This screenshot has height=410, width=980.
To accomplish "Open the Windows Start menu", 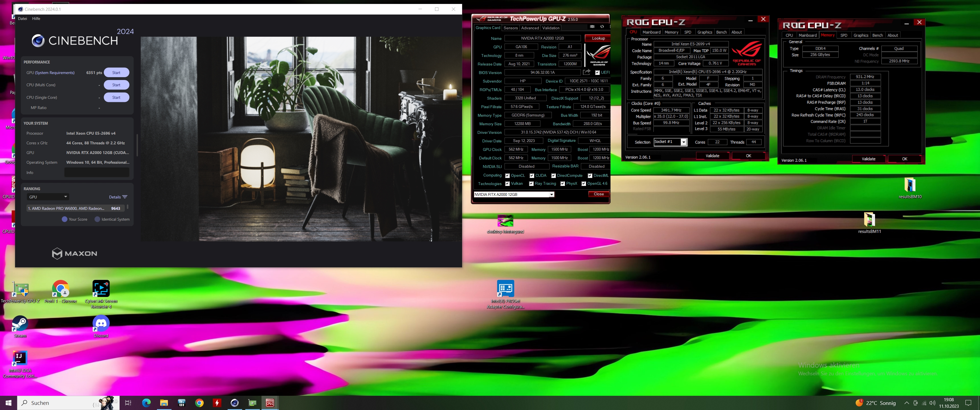I will [8, 403].
